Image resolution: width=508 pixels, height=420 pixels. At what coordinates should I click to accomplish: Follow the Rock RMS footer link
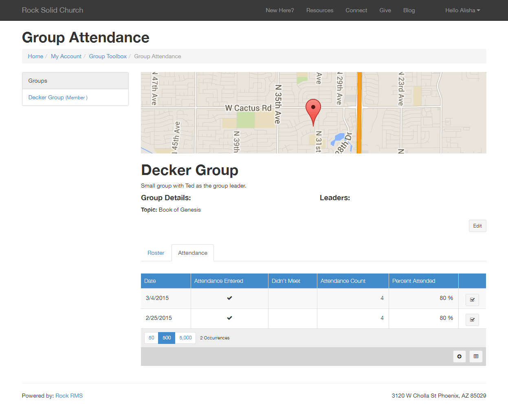coord(69,396)
